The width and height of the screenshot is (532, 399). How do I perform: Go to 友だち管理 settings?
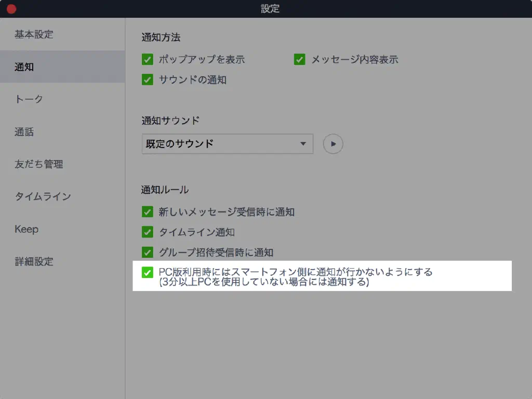(39, 164)
